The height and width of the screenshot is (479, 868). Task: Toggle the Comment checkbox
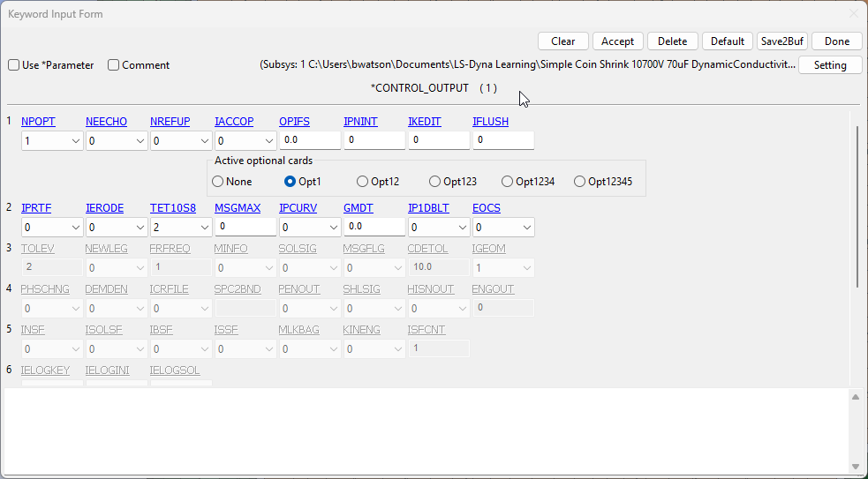pos(114,65)
